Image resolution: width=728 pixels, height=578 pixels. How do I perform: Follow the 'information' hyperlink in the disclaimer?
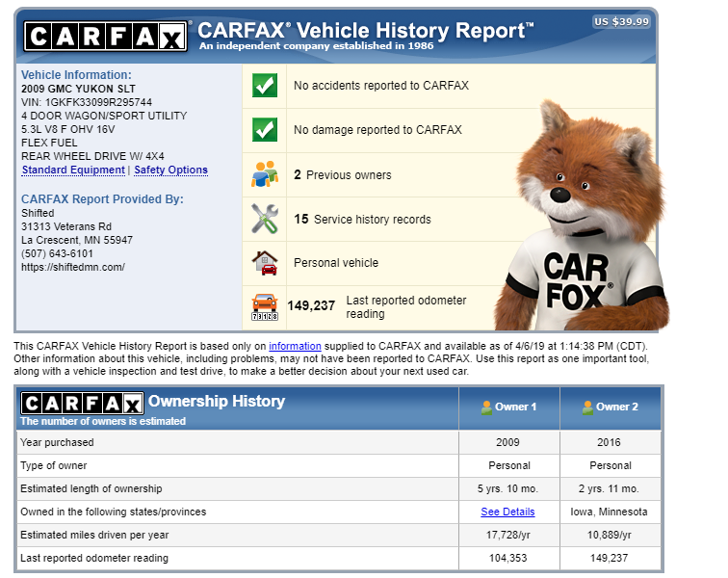point(295,346)
